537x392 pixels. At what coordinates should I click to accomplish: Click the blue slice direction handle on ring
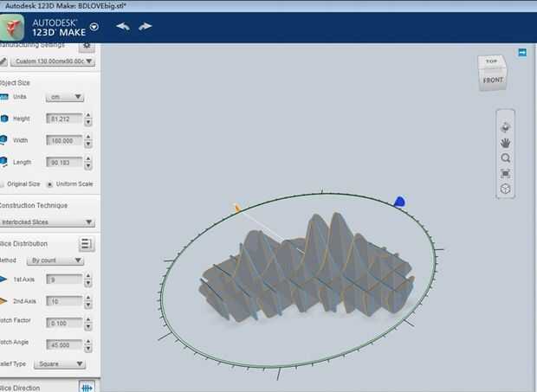(399, 202)
